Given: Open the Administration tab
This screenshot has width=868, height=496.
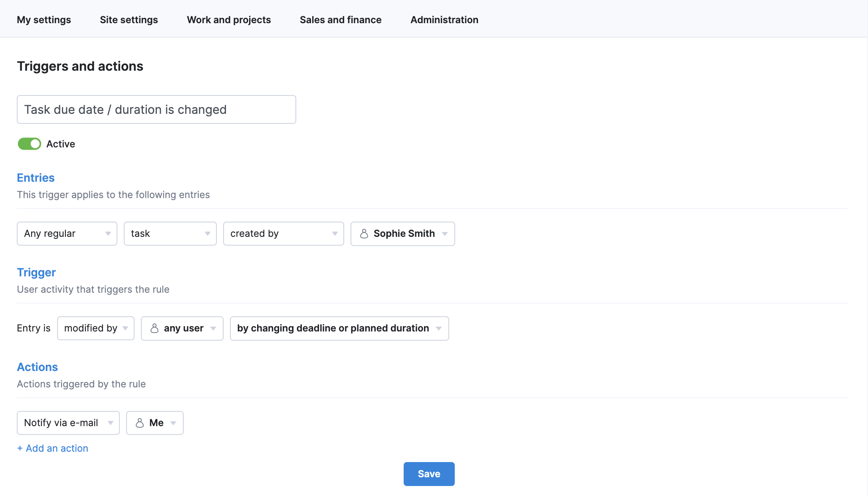Looking at the screenshot, I should pyautogui.click(x=444, y=20).
